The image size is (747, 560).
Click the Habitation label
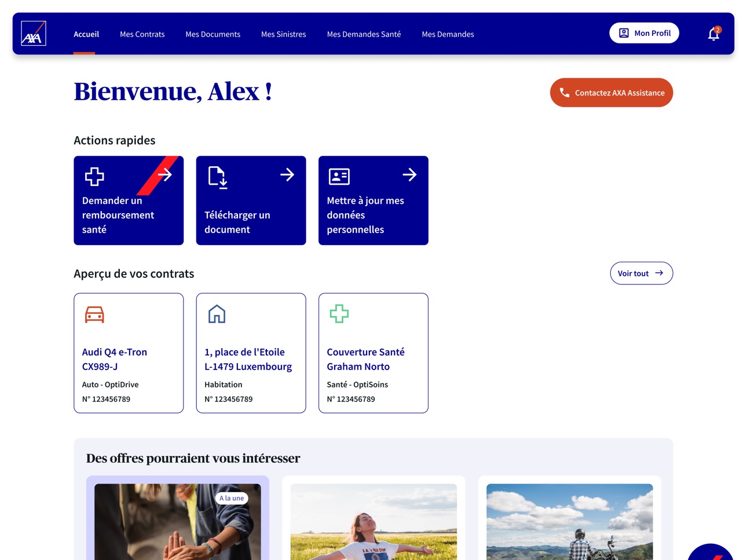224,385
